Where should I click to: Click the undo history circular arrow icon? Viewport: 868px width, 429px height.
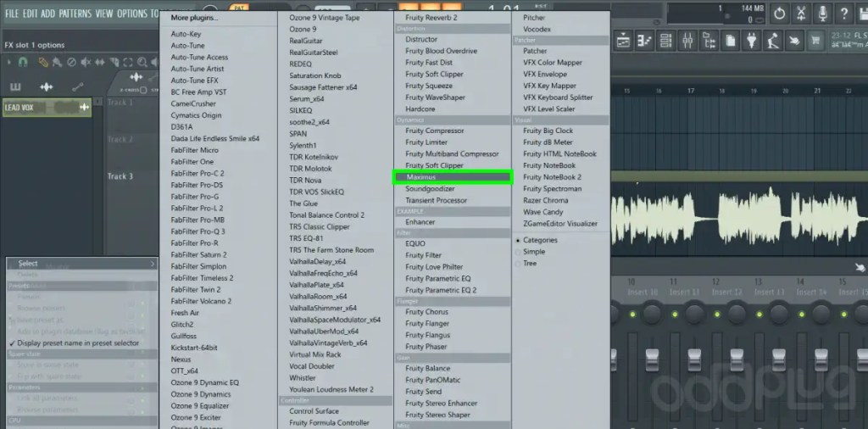(x=780, y=14)
